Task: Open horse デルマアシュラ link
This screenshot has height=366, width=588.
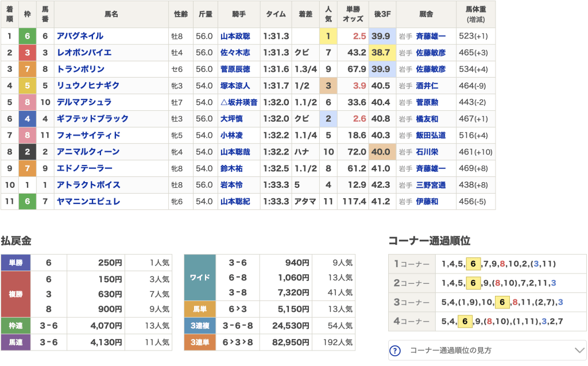Action: coord(84,102)
